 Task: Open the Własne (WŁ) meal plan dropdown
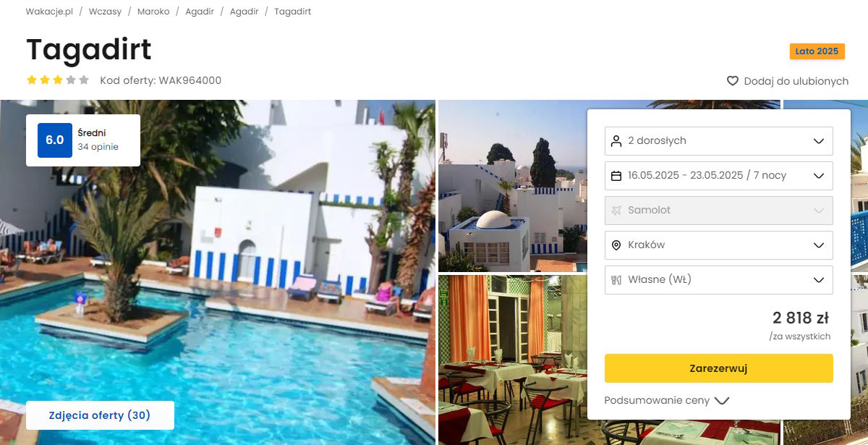pos(719,280)
